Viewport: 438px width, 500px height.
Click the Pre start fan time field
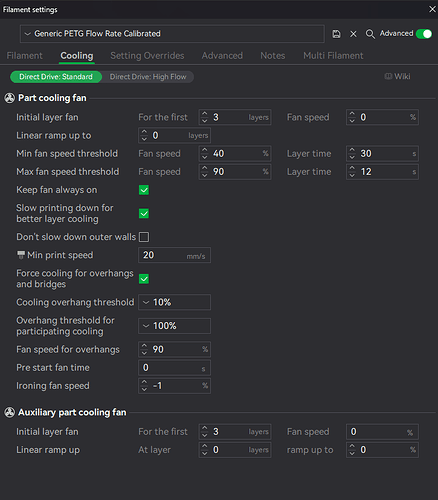174,368
